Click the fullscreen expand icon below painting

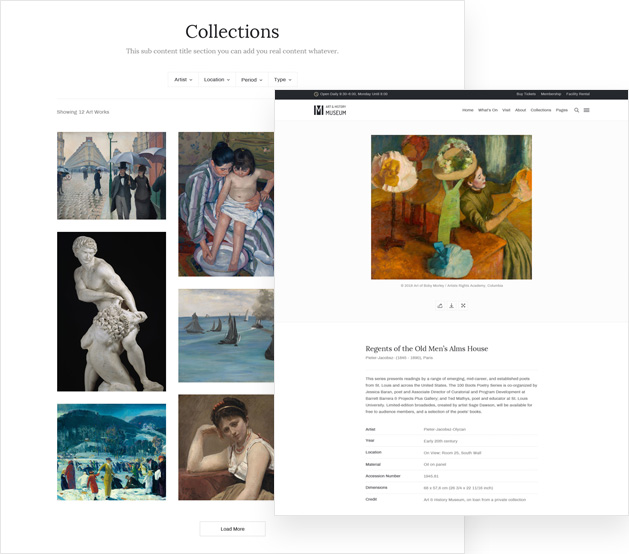pyautogui.click(x=463, y=306)
